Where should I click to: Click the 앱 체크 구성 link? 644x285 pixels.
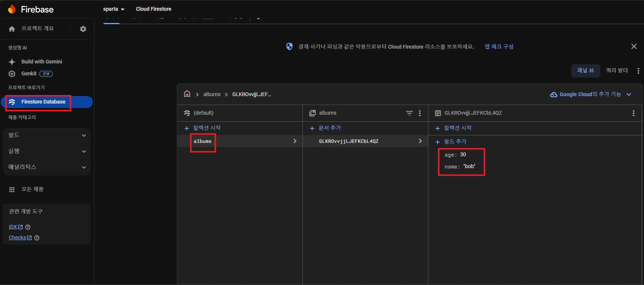pyautogui.click(x=499, y=46)
